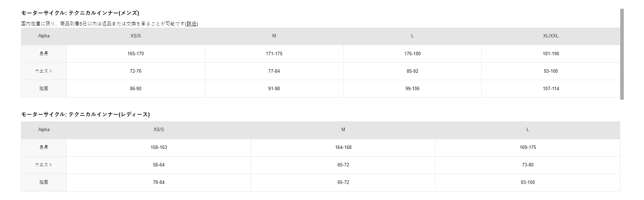Select the 164-168 height cell

(343, 148)
